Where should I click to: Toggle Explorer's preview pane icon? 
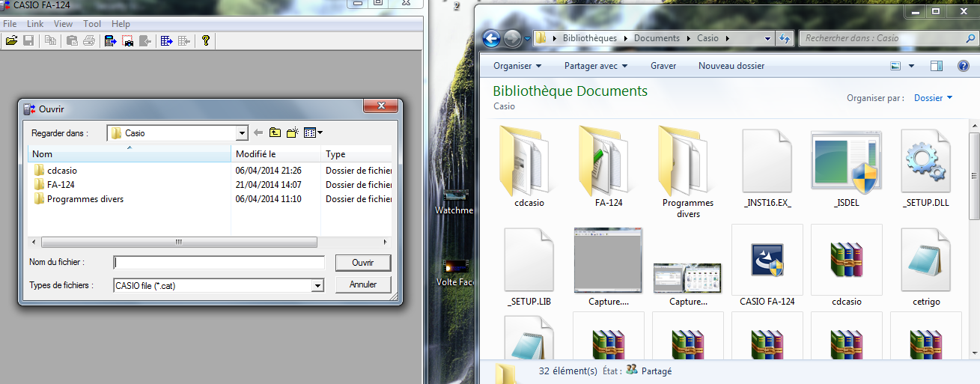[937, 66]
